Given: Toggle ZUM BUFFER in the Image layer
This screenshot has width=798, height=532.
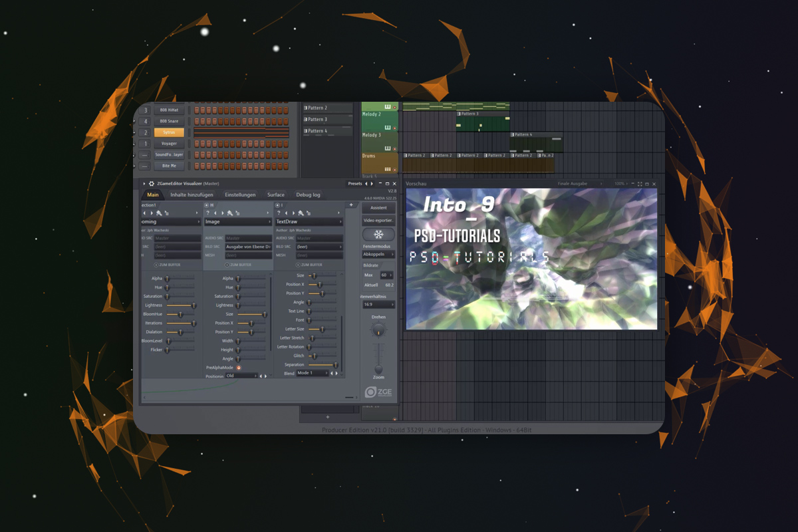Looking at the screenshot, I should (226, 265).
